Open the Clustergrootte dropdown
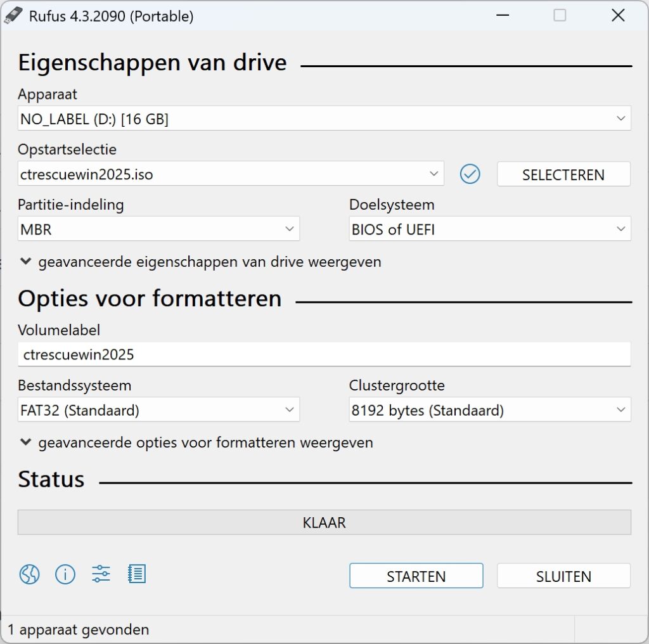 [489, 410]
